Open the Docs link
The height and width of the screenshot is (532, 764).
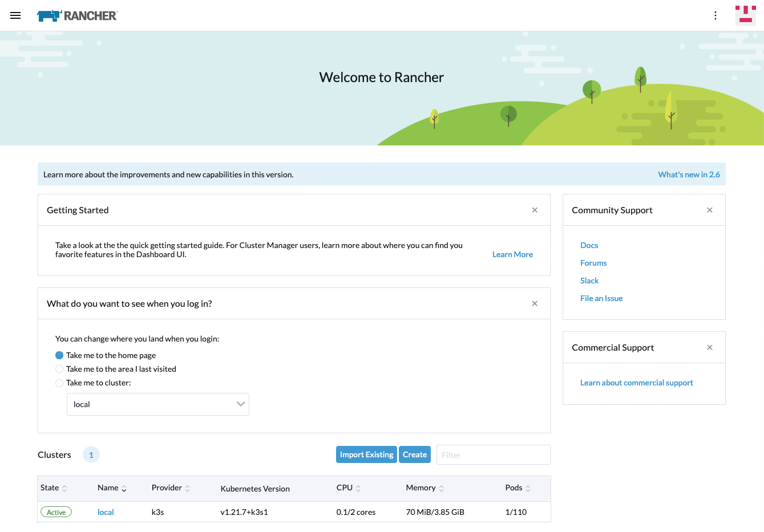589,245
